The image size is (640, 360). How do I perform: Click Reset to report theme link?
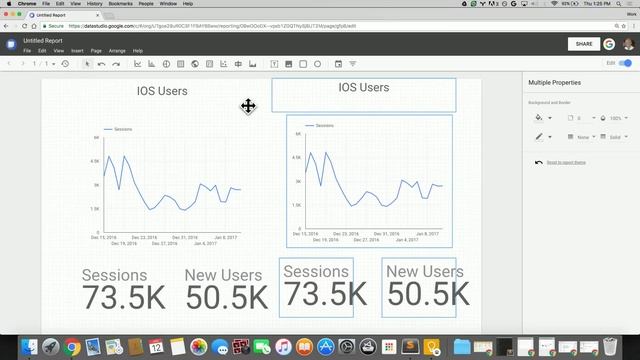point(566,162)
